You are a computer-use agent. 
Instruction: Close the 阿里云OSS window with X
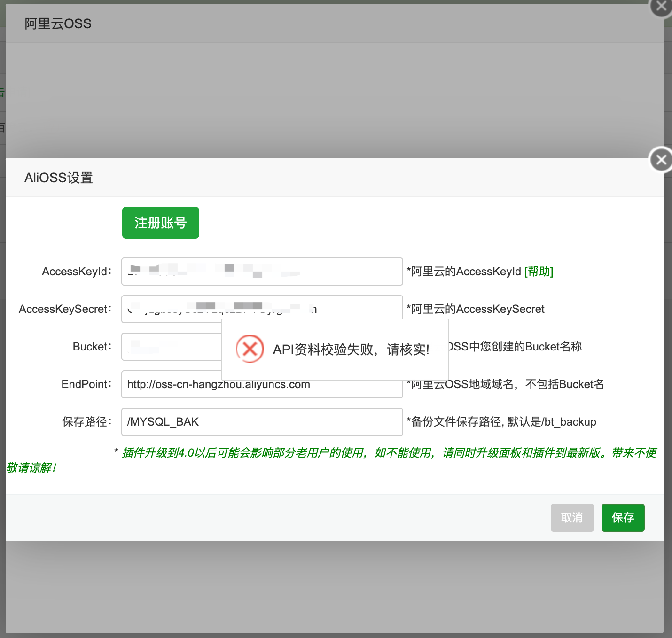[662, 7]
